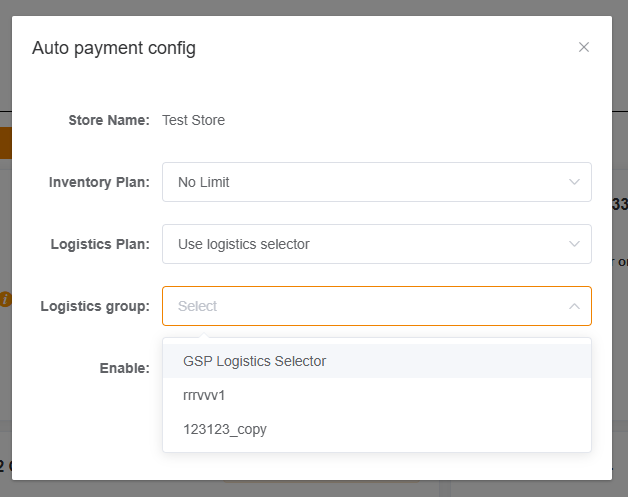Collapse Logistics group list via up chevron

574,306
